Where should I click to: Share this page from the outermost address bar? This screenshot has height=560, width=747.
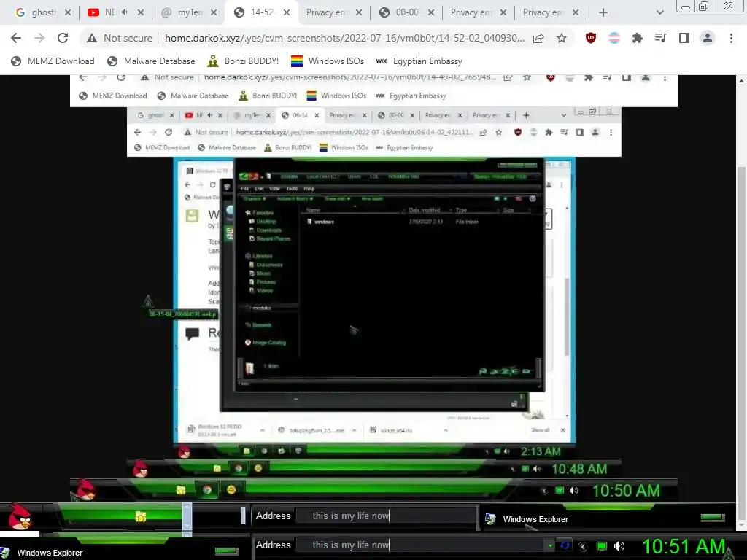tap(538, 38)
